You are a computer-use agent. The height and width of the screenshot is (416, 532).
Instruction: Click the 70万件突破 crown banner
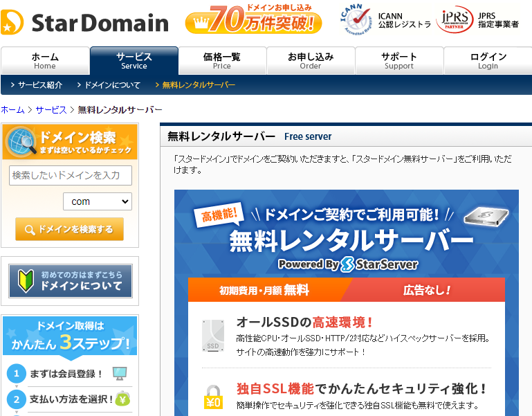click(x=253, y=19)
